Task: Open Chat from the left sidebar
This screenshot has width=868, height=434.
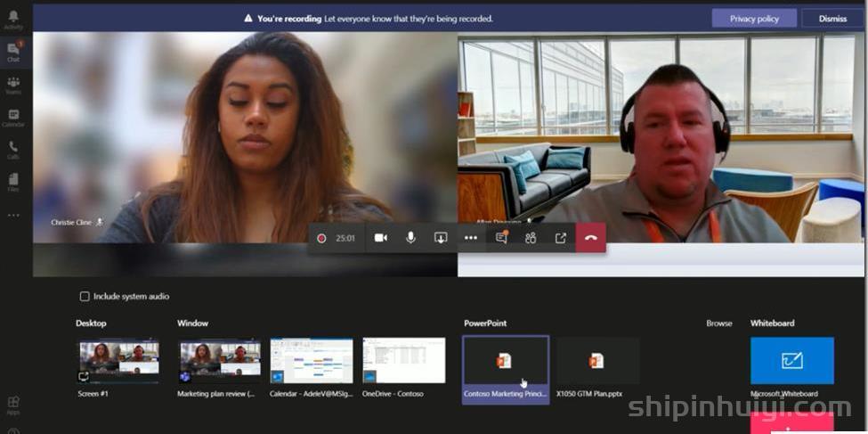Action: click(13, 52)
